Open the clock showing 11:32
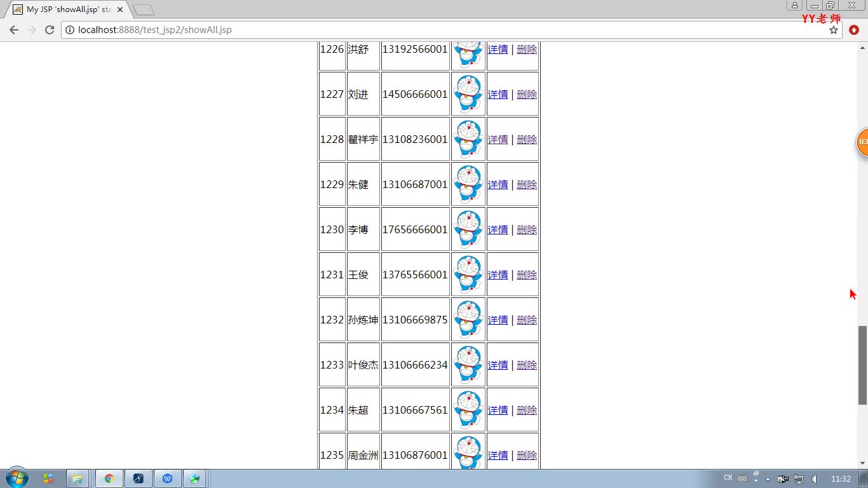Image resolution: width=868 pixels, height=488 pixels. (841, 478)
